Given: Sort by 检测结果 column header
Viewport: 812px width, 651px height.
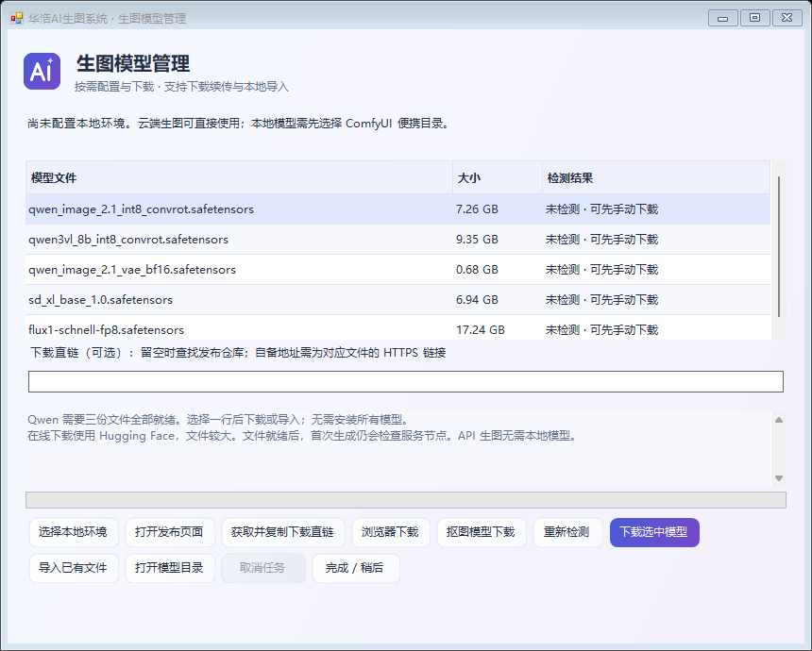Looking at the screenshot, I should coord(656,178).
